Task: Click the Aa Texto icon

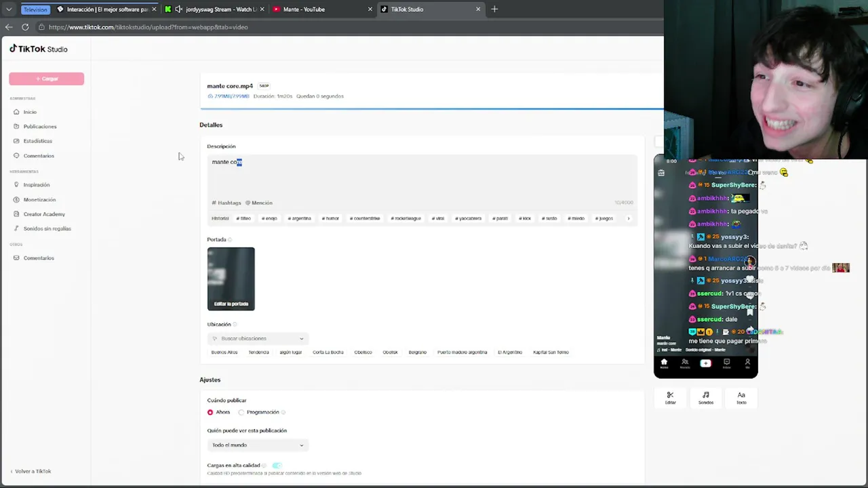Action: [741, 394]
